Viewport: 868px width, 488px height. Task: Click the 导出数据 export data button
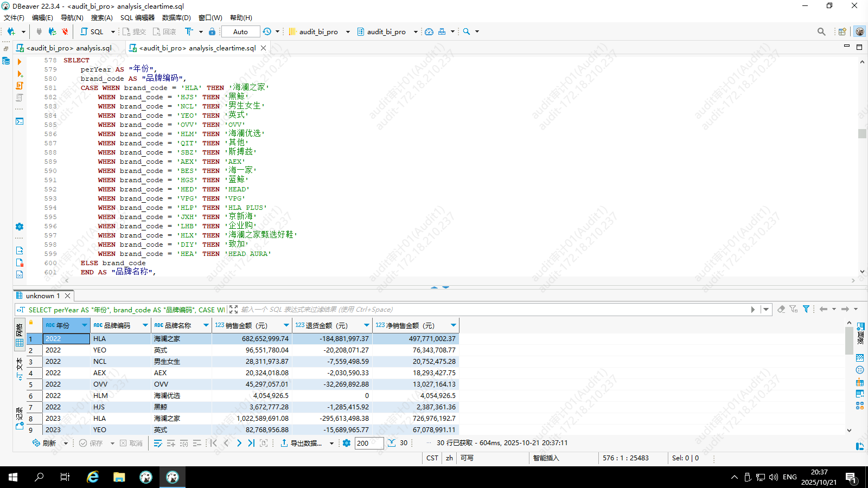302,443
